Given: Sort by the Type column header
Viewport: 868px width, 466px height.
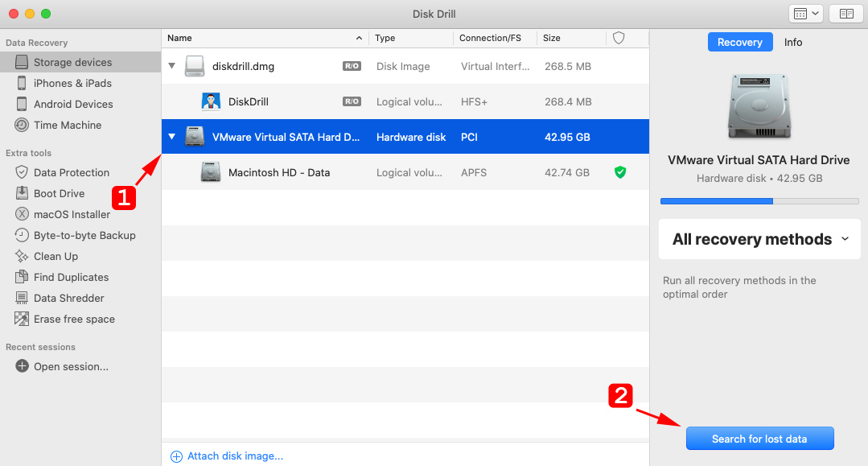Looking at the screenshot, I should click(411, 38).
